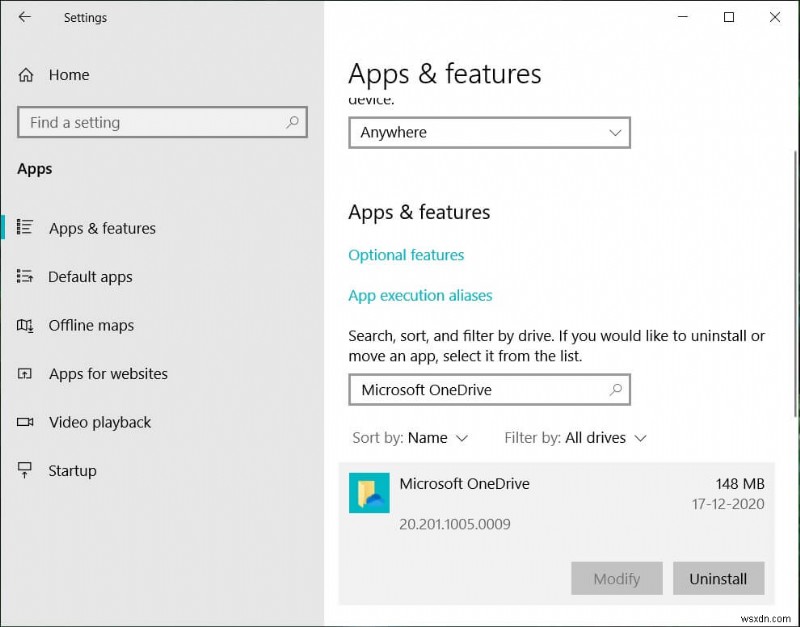Select the Apps & features sidebar icon

(26, 228)
